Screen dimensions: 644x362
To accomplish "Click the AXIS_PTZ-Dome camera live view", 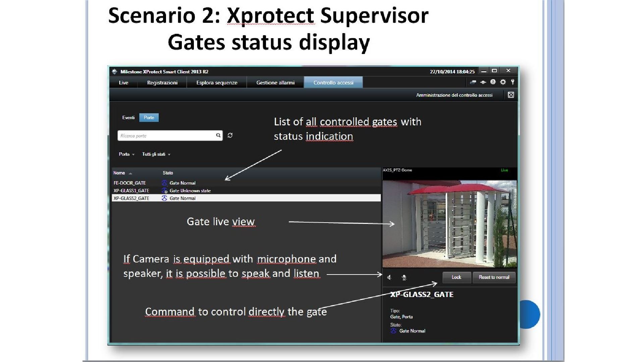I will pos(449,224).
